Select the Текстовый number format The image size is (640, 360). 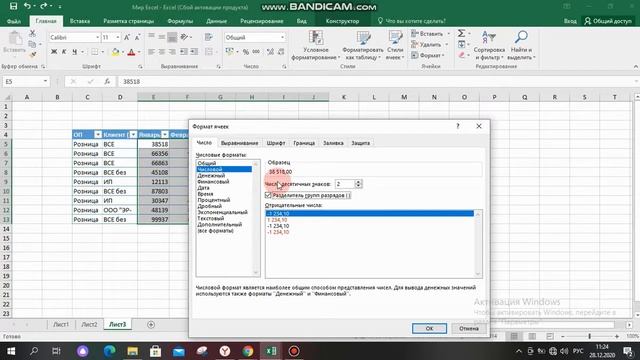point(211,218)
